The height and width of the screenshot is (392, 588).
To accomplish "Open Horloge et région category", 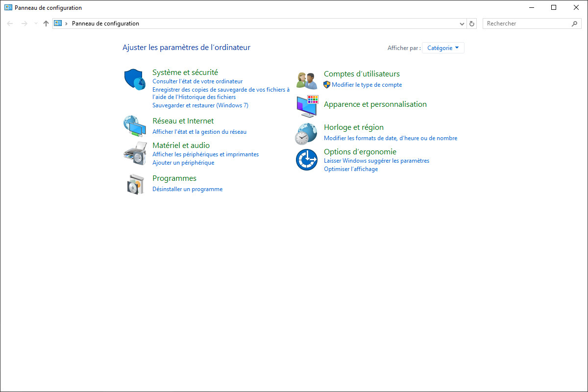I will (354, 127).
